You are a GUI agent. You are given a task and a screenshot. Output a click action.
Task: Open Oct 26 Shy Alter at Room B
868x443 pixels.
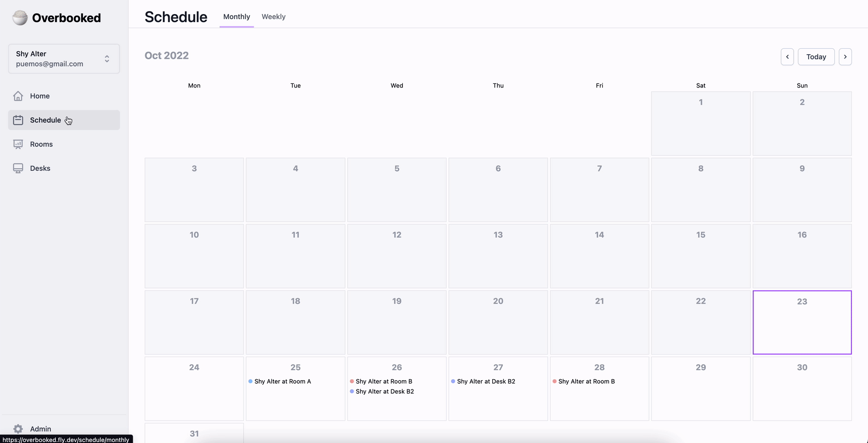(381, 382)
